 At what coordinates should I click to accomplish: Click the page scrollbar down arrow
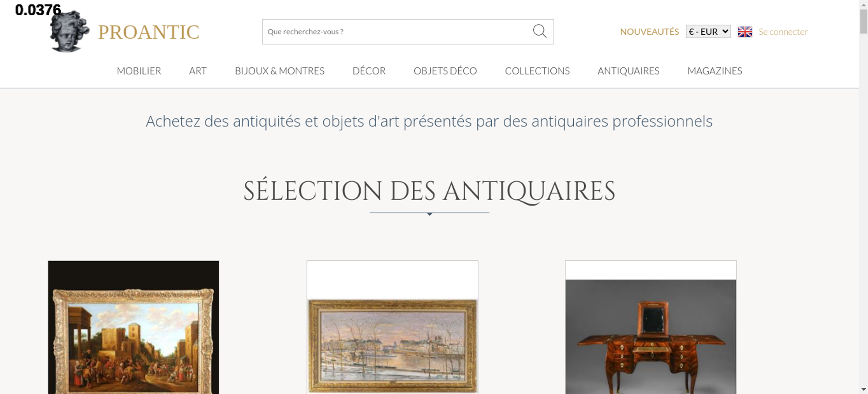click(x=864, y=389)
